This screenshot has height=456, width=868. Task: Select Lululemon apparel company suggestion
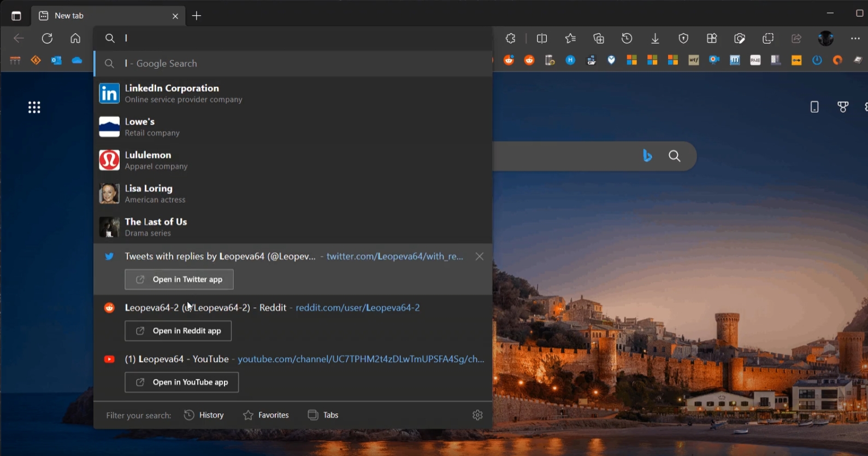[x=293, y=160]
